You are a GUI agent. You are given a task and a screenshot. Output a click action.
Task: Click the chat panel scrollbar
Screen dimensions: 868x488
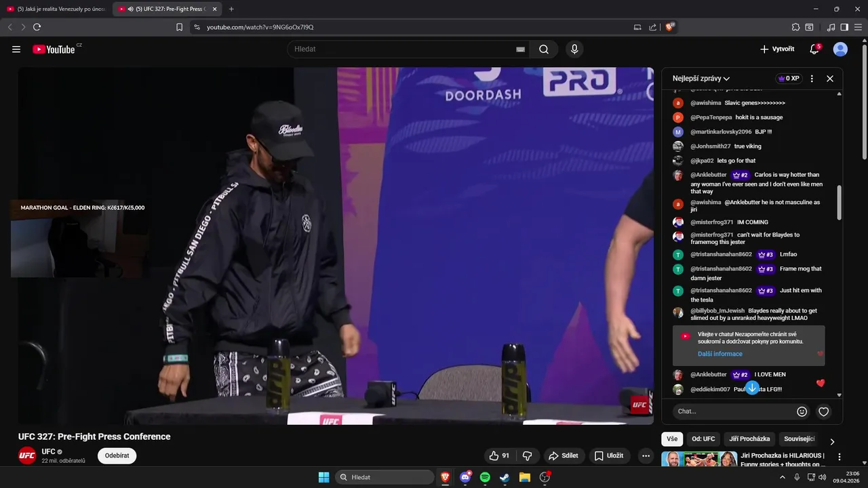tap(839, 202)
